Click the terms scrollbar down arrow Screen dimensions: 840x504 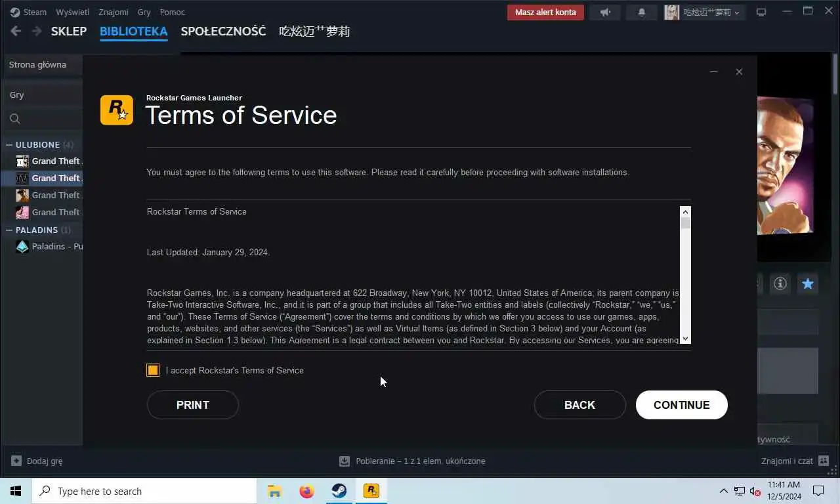(x=686, y=339)
